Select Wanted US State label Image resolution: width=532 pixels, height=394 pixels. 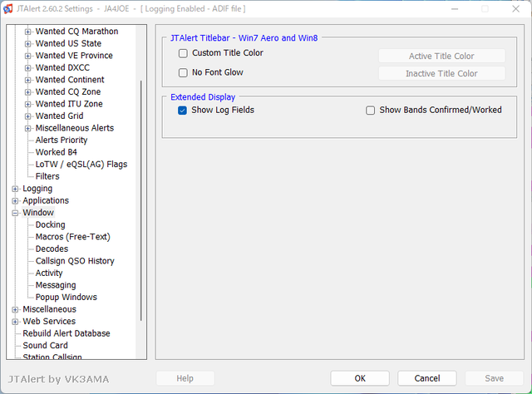click(x=68, y=44)
